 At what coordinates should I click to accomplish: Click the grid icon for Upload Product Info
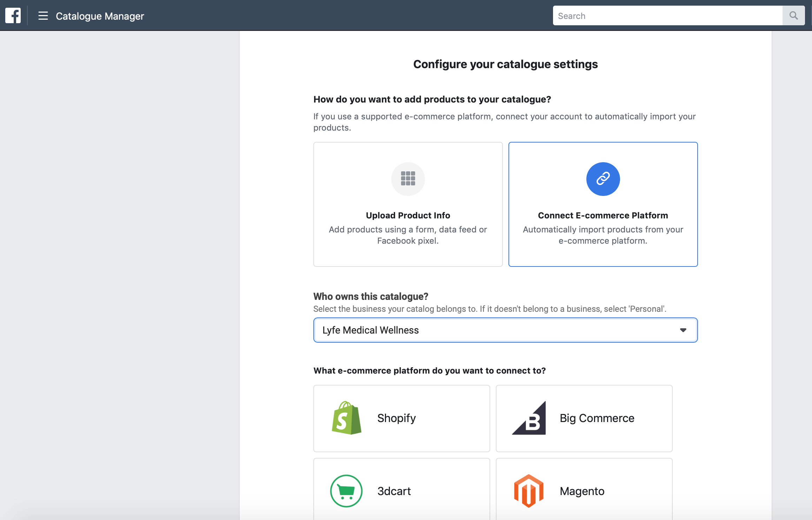(408, 179)
